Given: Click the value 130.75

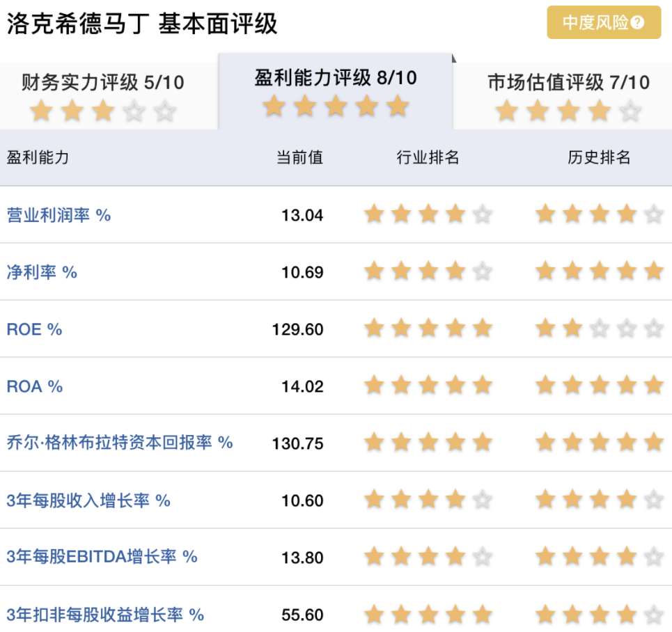Looking at the screenshot, I should [x=298, y=443].
